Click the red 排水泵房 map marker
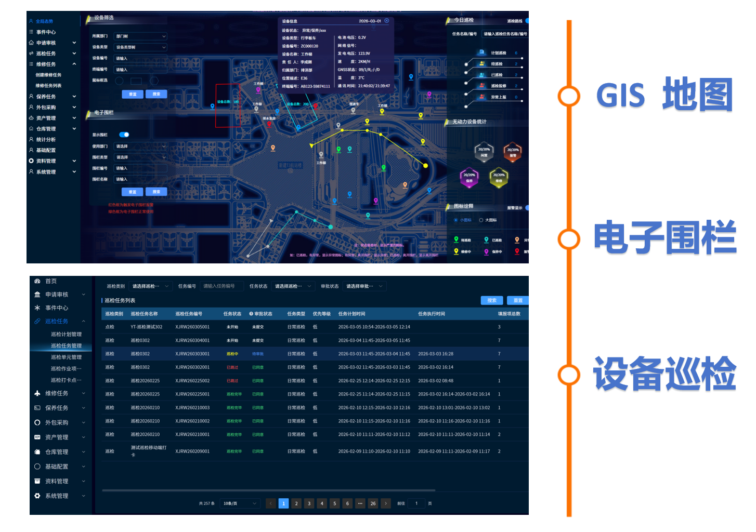 point(269,125)
